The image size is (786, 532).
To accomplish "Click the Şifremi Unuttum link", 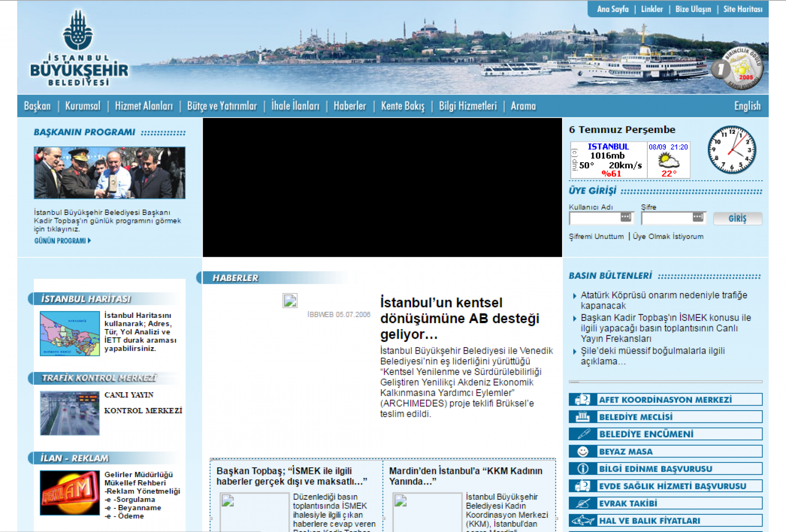I will (x=596, y=236).
